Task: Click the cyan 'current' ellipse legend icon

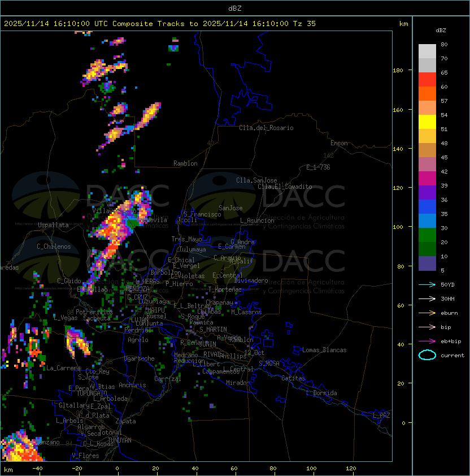Action: click(427, 355)
